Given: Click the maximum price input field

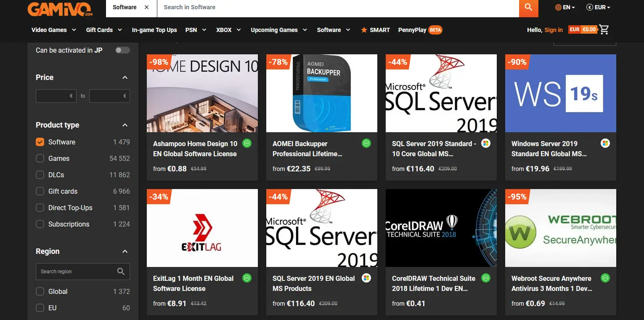Looking at the screenshot, I should click(110, 96).
